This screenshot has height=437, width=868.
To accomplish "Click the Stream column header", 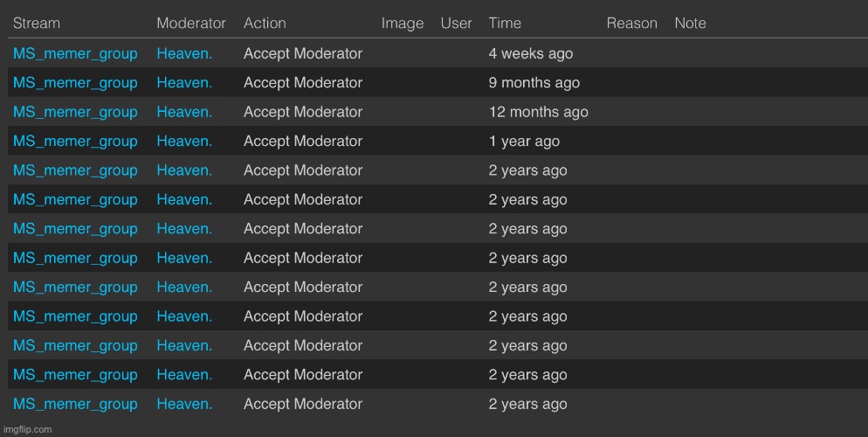I will [x=37, y=24].
